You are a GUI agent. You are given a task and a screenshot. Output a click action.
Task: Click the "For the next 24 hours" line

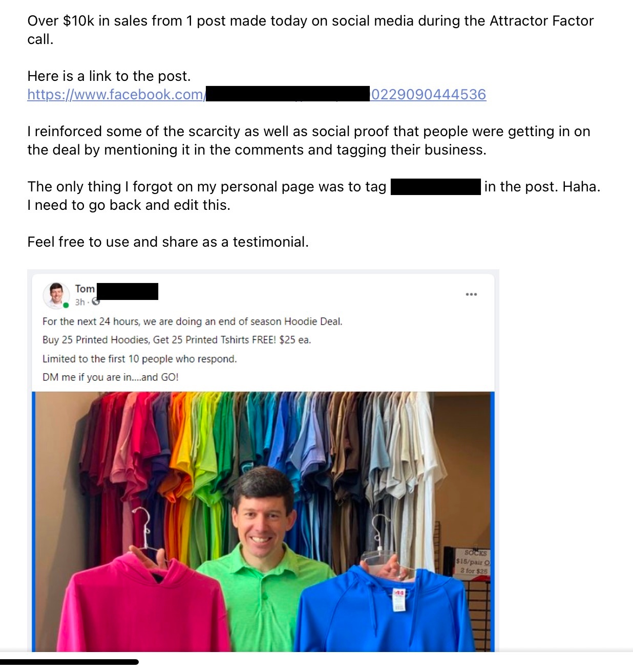tap(192, 321)
